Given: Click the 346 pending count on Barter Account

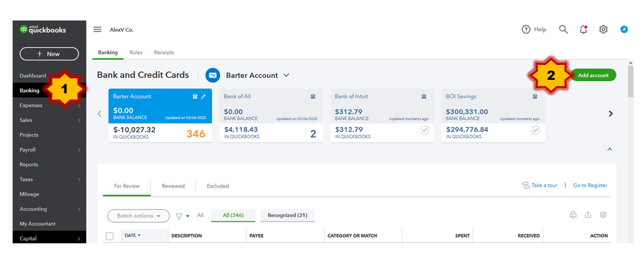Looking at the screenshot, I should tap(195, 134).
